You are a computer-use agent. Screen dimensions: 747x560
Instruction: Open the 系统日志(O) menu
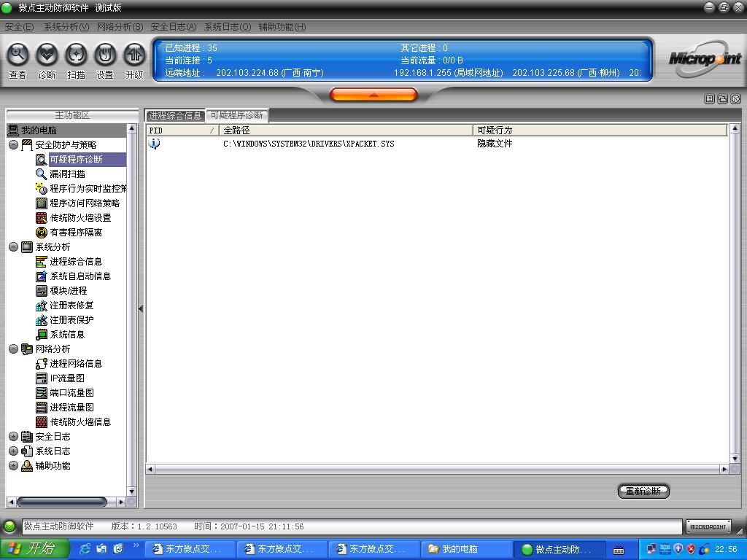point(228,27)
